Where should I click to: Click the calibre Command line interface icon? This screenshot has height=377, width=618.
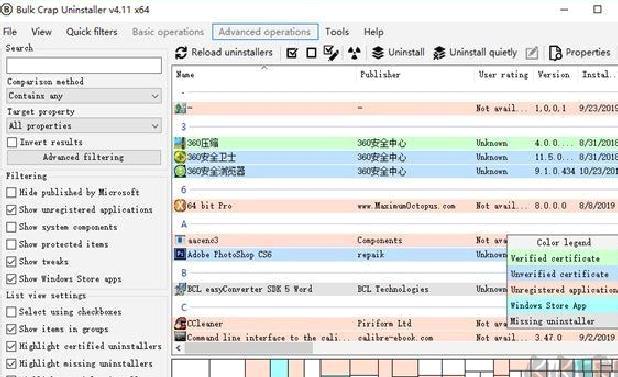tap(180, 337)
